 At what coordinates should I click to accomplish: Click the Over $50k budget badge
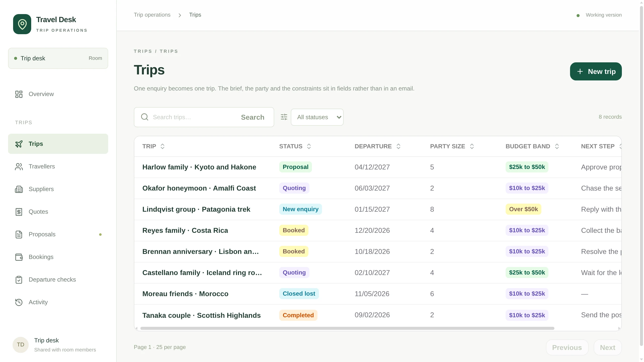tap(524, 209)
